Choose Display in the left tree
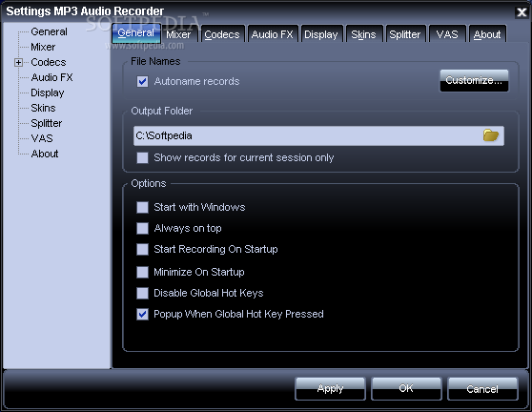Image resolution: width=532 pixels, height=412 pixels. pos(48,93)
